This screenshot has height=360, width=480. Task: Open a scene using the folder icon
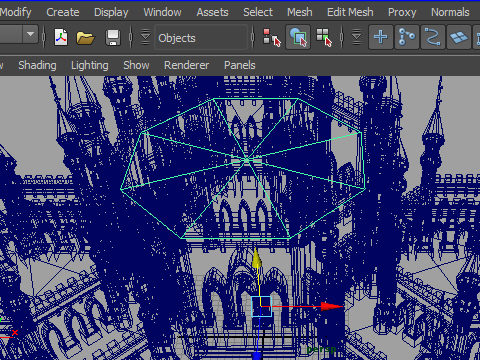click(85, 38)
